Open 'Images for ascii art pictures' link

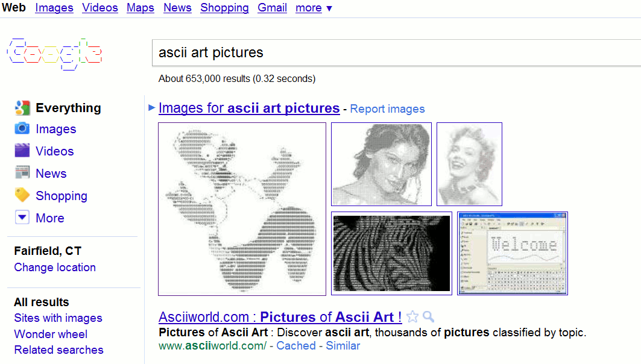(249, 108)
